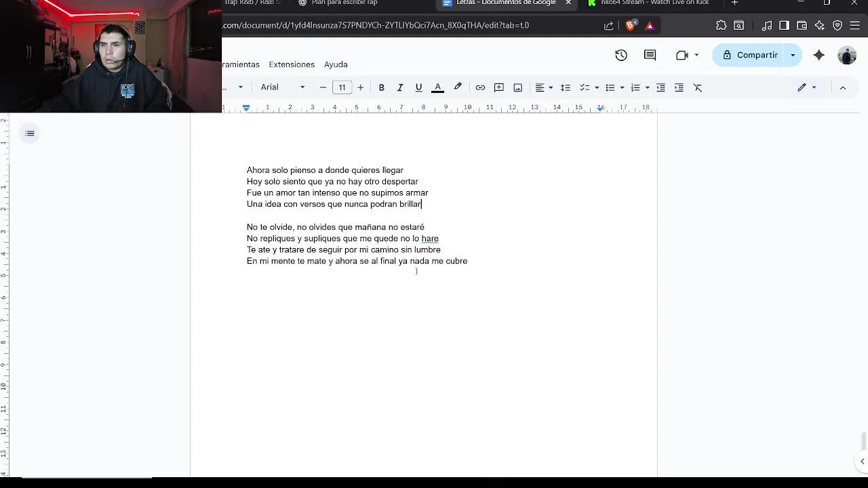Toggle the checklist formatting
Screen dimensions: 868x488
[x=585, y=87]
